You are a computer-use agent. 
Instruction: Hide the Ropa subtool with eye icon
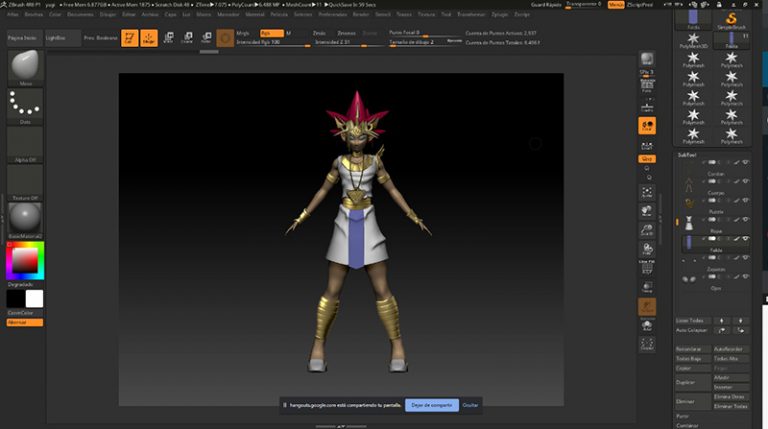coord(745,219)
